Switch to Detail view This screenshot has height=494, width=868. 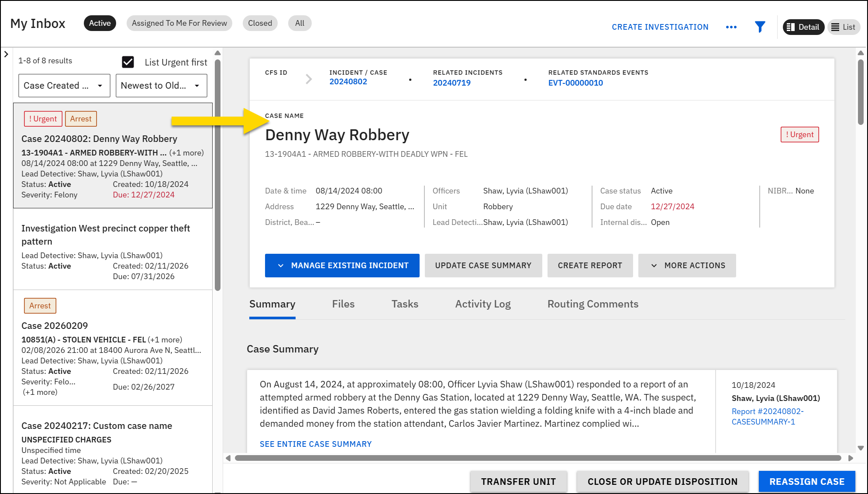[x=803, y=27]
